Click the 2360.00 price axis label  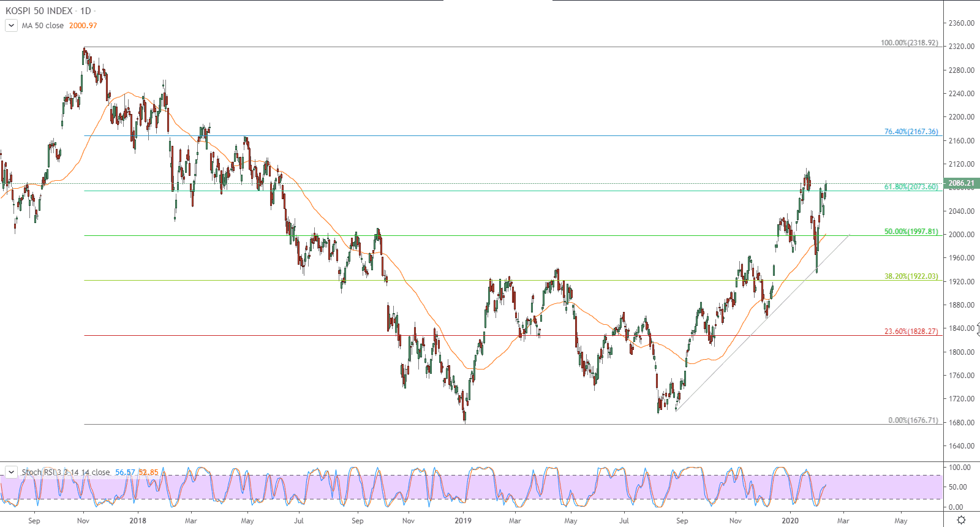click(x=961, y=23)
